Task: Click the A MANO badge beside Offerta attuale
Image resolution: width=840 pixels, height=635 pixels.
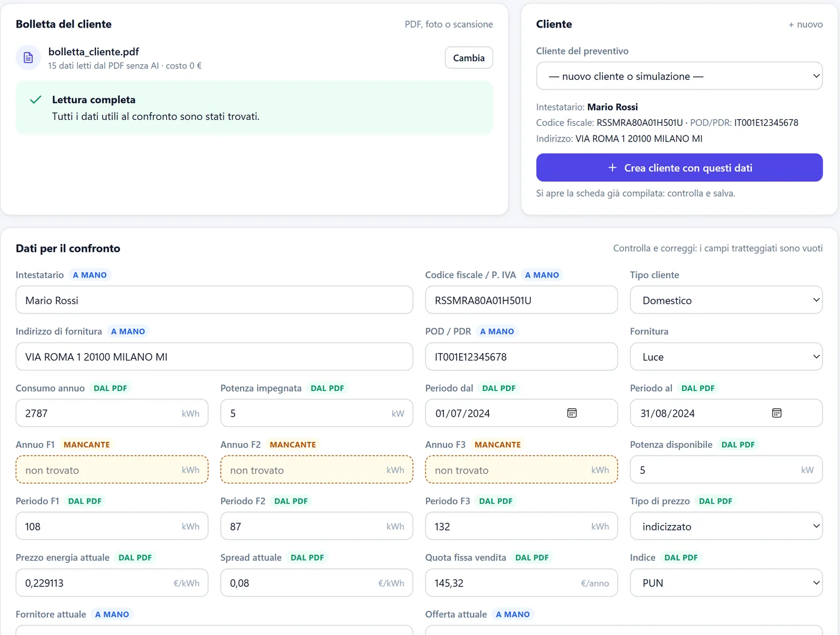Action: click(x=513, y=615)
